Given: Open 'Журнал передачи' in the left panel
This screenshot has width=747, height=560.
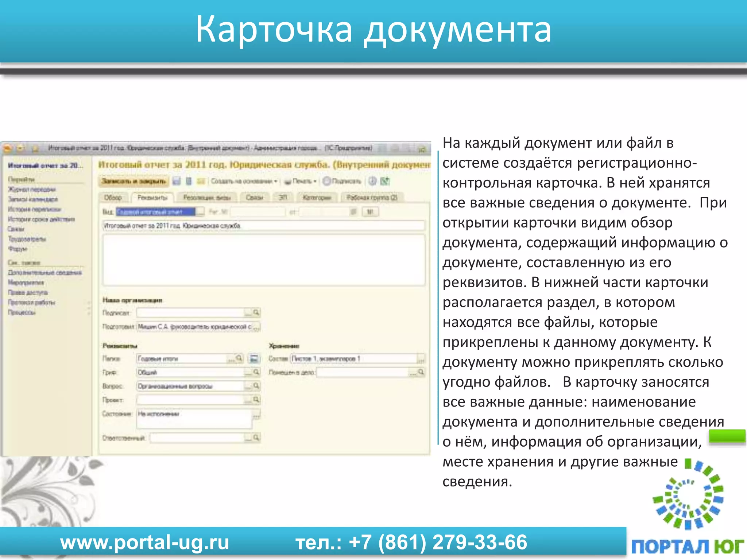Looking at the screenshot, I should coord(32,190).
